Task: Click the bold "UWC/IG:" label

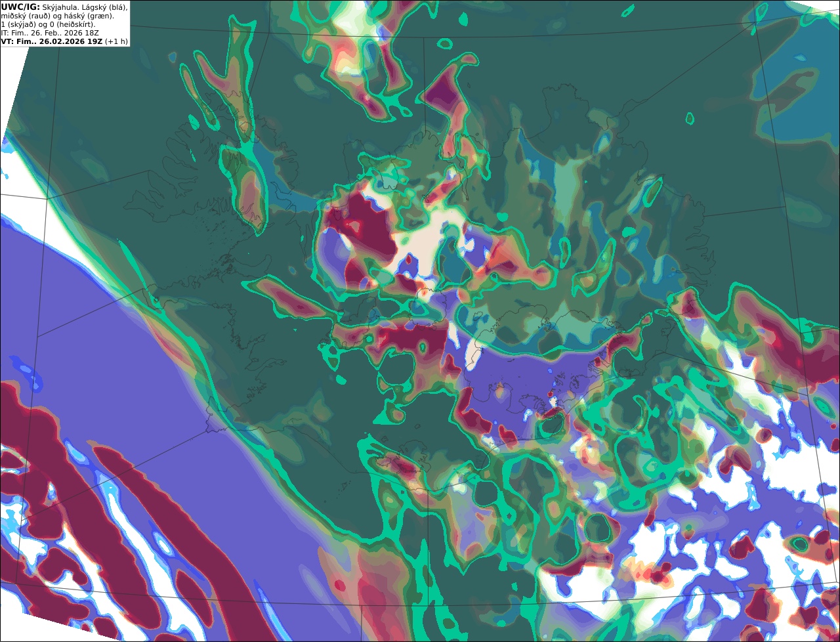Action: tap(20, 7)
